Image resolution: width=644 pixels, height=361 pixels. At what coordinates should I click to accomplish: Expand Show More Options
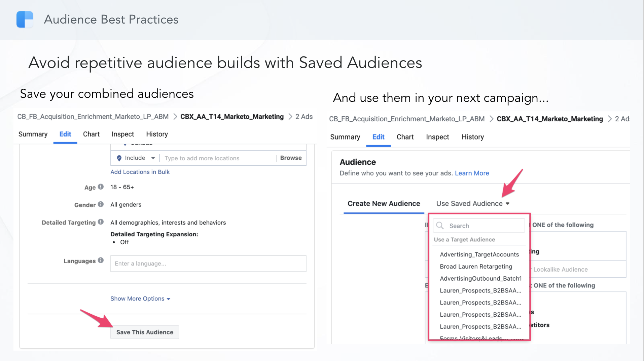coord(140,298)
